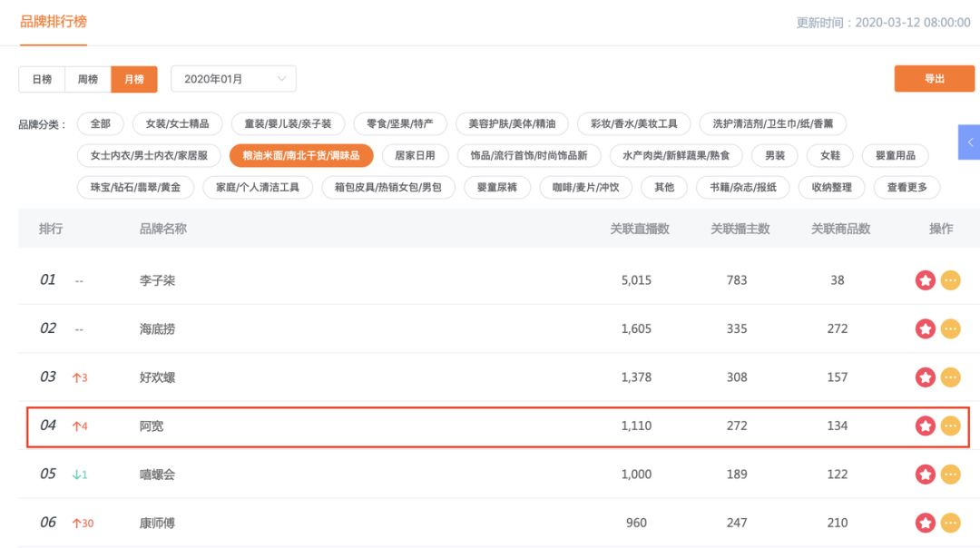This screenshot has height=548, width=980.
Task: Filter by 其他 category
Action: click(x=663, y=188)
